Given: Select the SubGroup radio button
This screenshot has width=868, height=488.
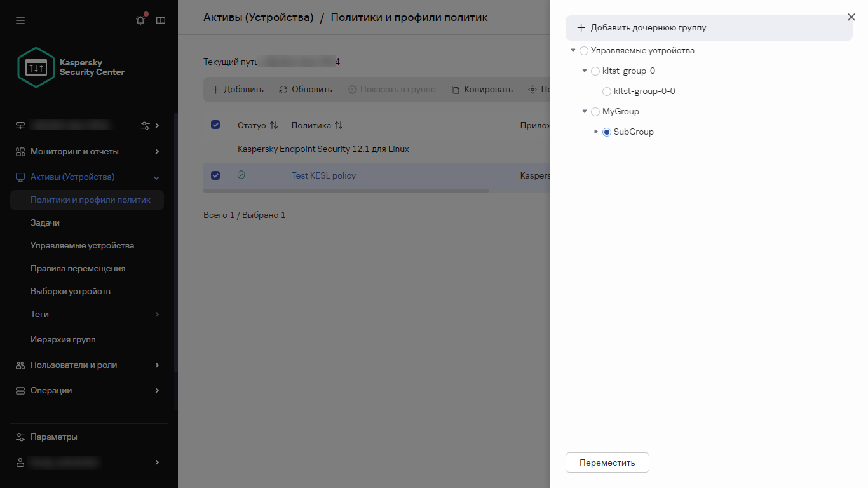Looking at the screenshot, I should (x=606, y=132).
